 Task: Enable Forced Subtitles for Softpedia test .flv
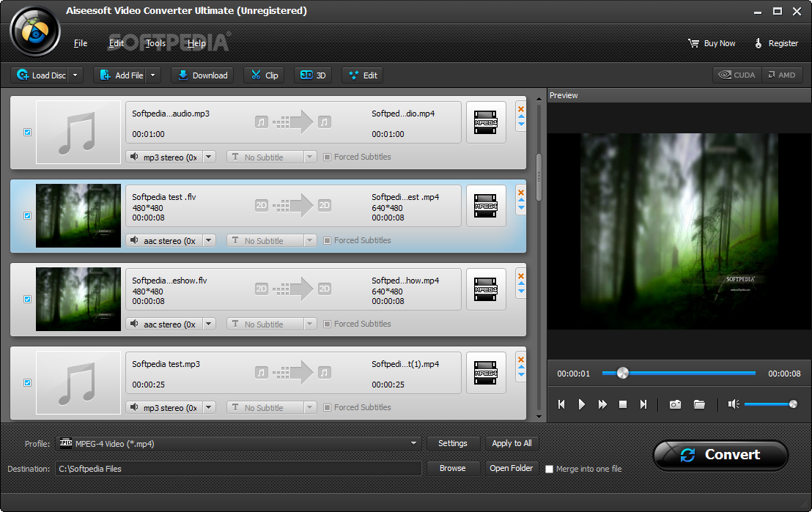328,241
